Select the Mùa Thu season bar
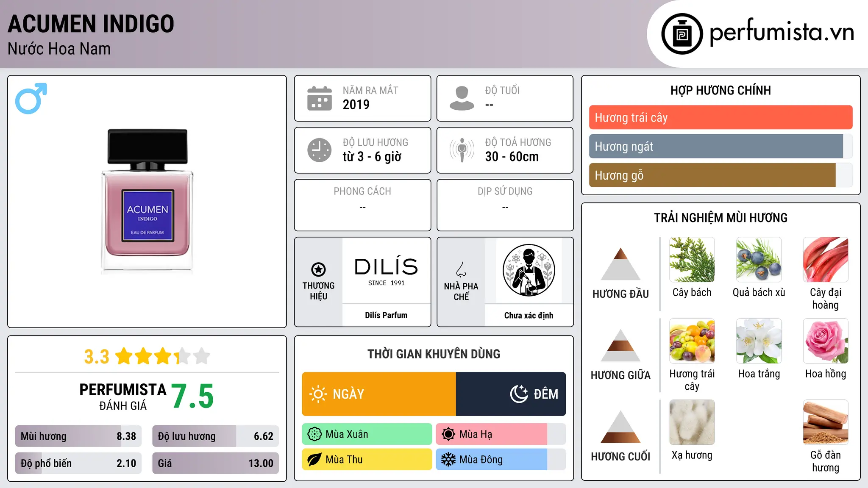The width and height of the screenshot is (868, 488). (367, 460)
